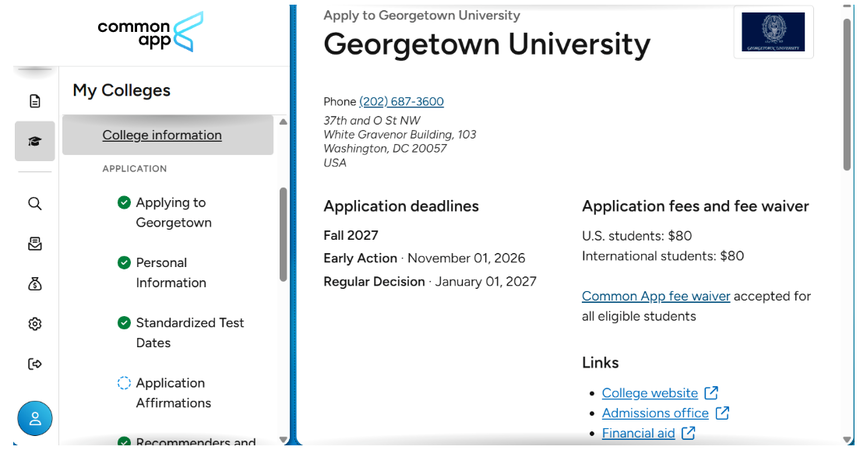This screenshot has height=450, width=860.
Task: Click the APPLICATION section label in sidebar
Action: (x=134, y=168)
